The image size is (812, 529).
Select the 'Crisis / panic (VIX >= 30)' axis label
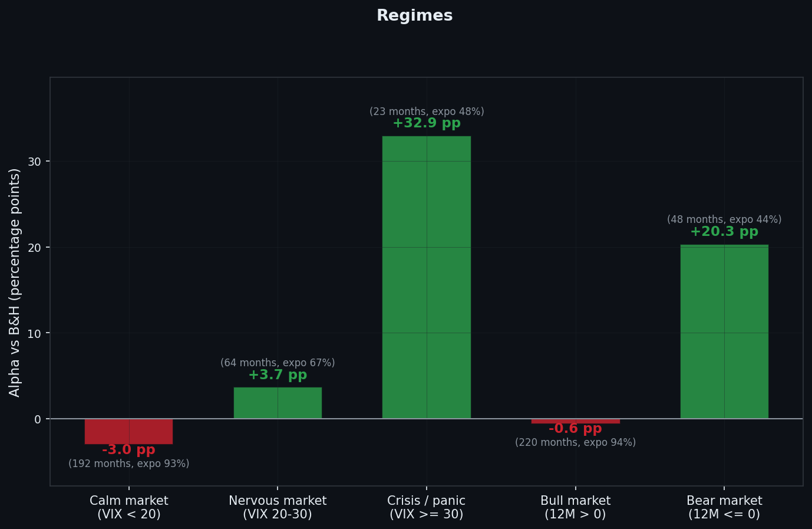[x=426, y=507]
